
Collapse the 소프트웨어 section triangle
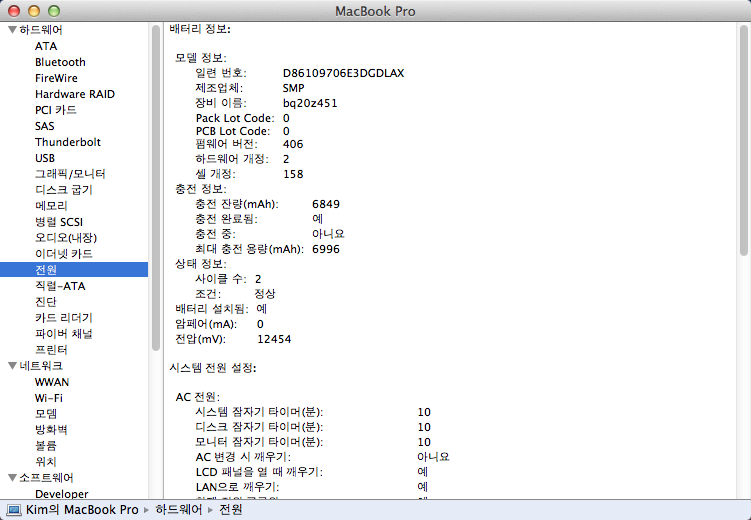pyautogui.click(x=11, y=478)
